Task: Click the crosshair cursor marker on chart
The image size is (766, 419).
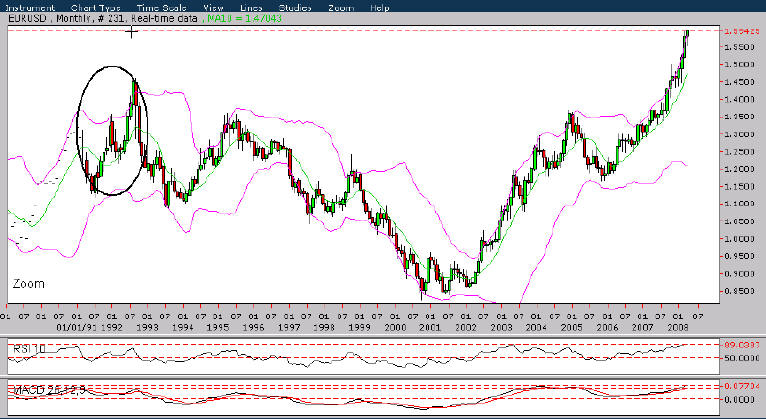Action: [x=131, y=32]
